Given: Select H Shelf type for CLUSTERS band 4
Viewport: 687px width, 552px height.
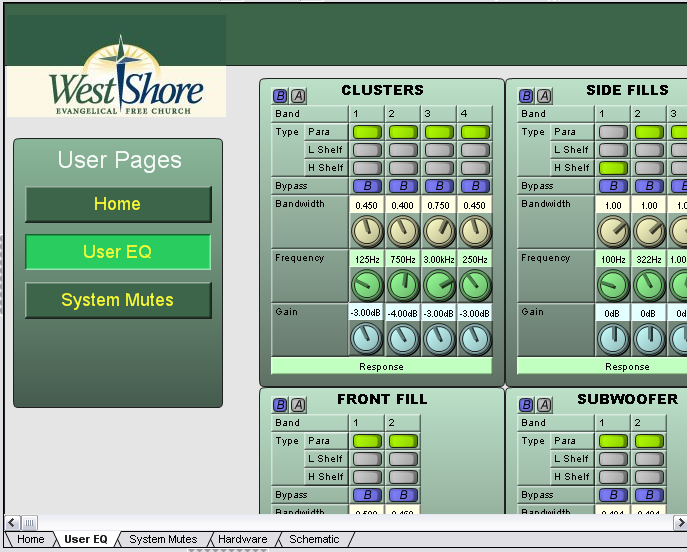Looking at the screenshot, I should coord(475,168).
